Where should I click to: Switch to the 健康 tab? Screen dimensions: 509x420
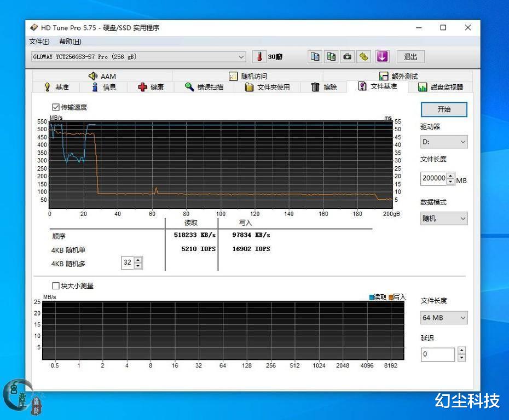151,87
